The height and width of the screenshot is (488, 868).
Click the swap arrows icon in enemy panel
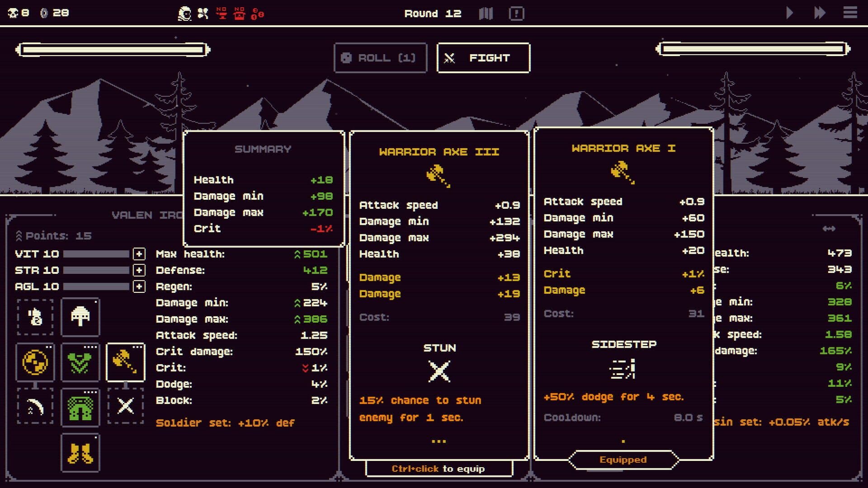coord(829,229)
